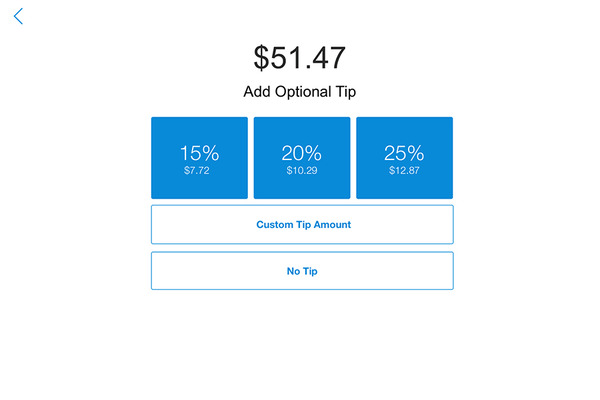The image size is (600, 400).
Task: Add a tip of twenty percent
Action: 302,158
